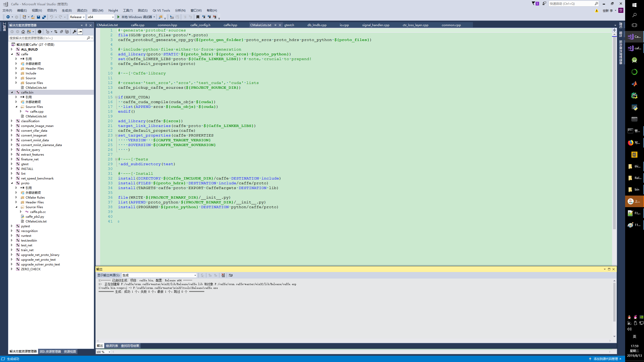The image size is (644, 362).
Task: Click the Quick Launch search field
Action: (x=571, y=4)
